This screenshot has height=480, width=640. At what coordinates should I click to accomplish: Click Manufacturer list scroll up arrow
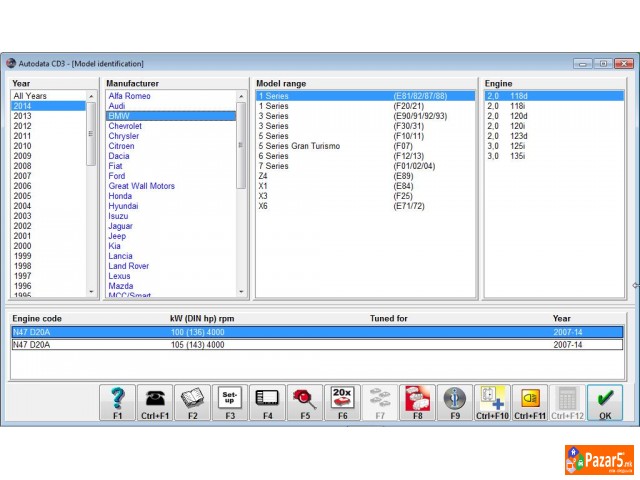click(241, 96)
